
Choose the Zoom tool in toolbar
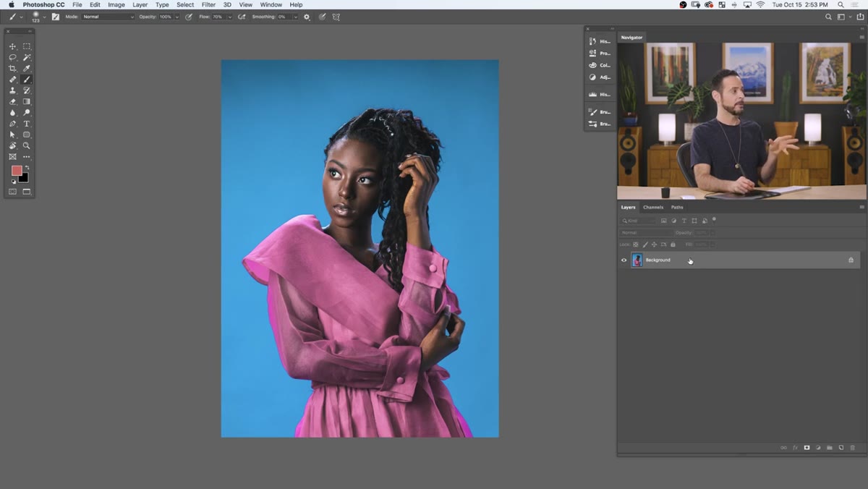(x=27, y=145)
